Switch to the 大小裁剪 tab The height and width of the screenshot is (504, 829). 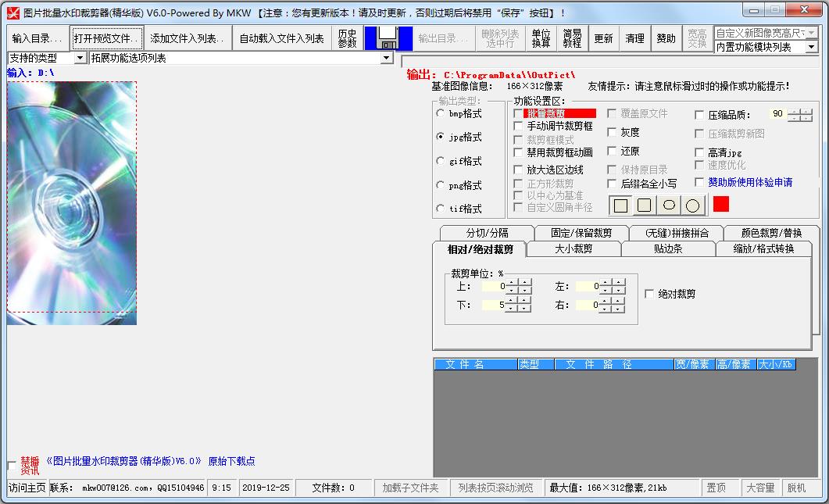(x=574, y=248)
